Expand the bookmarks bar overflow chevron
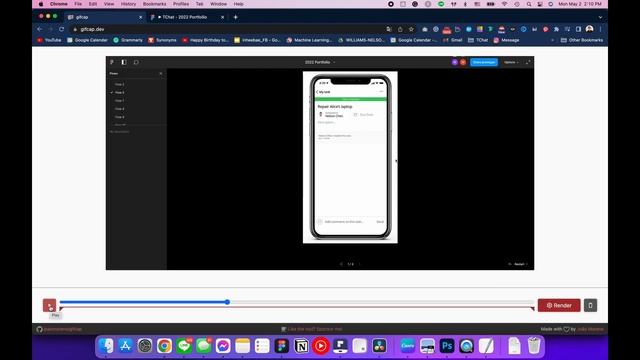 pyautogui.click(x=553, y=40)
